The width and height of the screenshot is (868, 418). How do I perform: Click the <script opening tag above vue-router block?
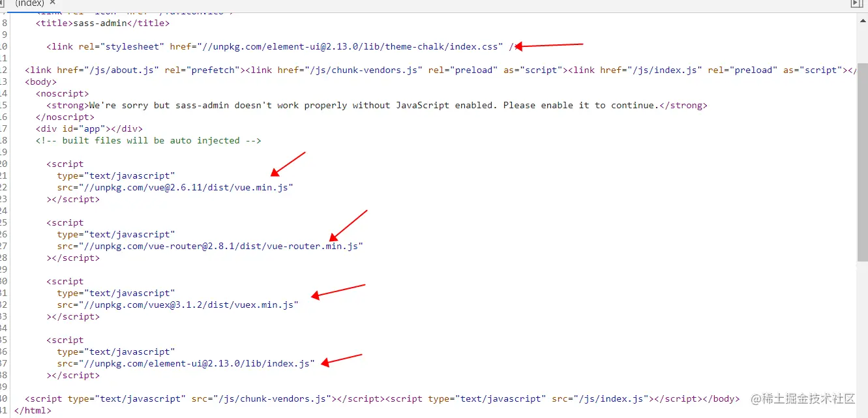pos(65,222)
